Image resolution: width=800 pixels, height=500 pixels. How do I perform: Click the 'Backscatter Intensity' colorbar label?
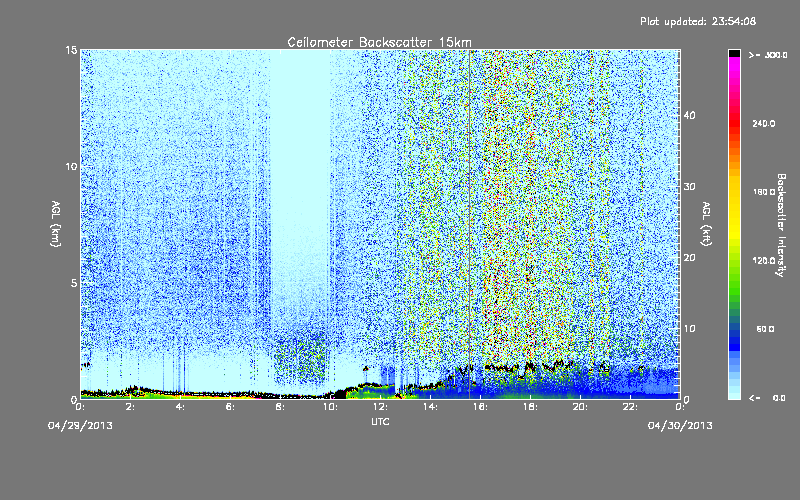(781, 225)
